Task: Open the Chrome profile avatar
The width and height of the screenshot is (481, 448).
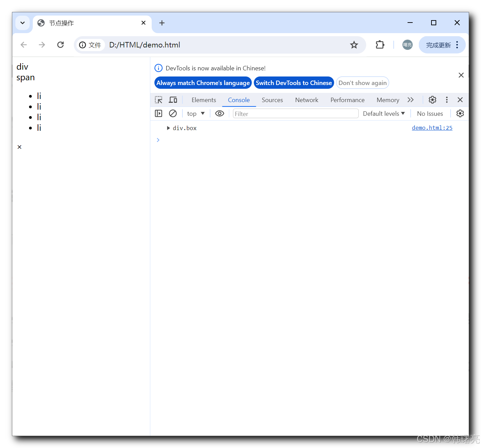Action: (x=407, y=45)
